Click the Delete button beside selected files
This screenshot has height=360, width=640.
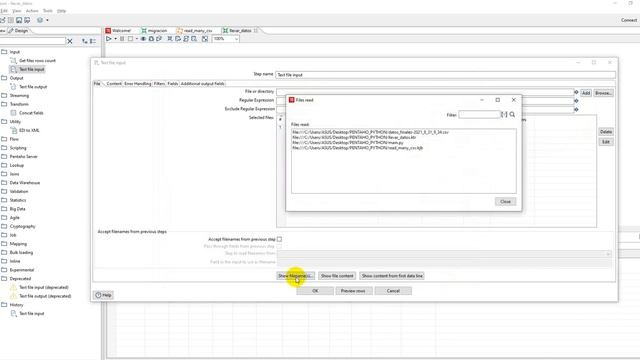606,132
